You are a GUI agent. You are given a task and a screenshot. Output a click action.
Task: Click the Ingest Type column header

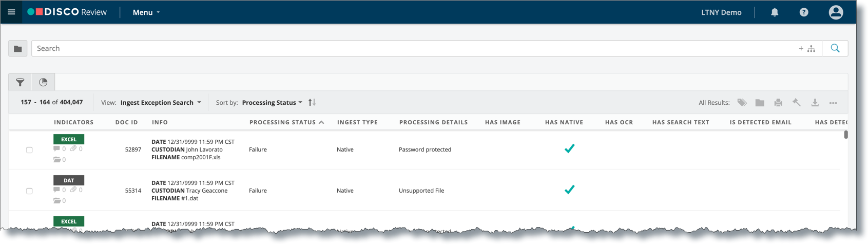357,122
